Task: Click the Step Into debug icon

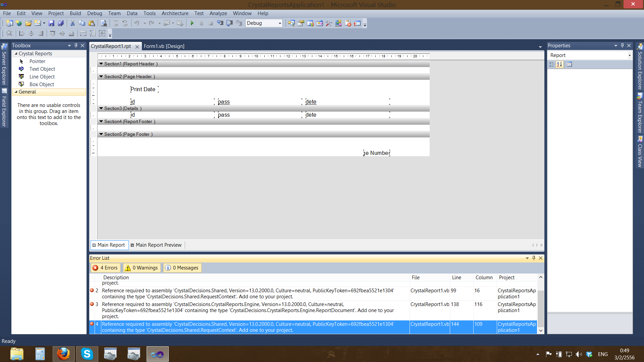Action: tap(220, 23)
